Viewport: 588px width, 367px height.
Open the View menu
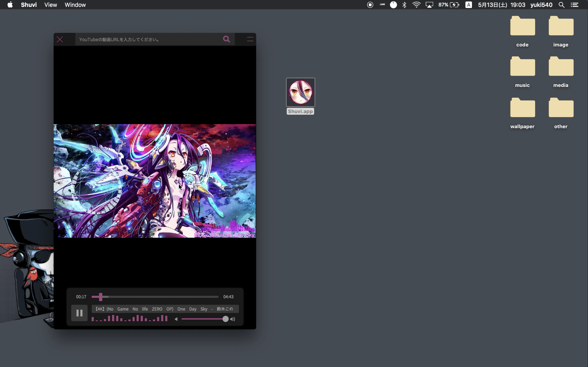tap(51, 5)
